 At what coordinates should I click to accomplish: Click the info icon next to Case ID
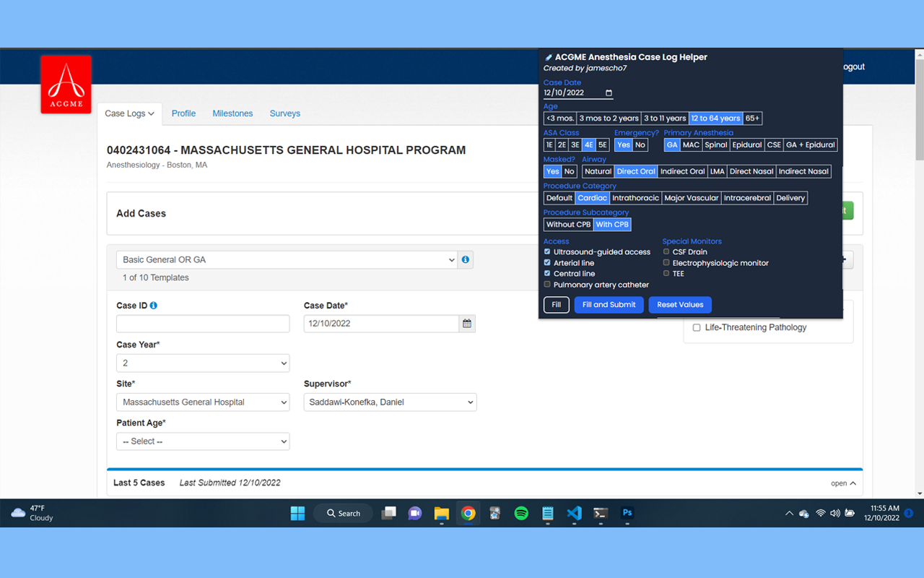[154, 306]
